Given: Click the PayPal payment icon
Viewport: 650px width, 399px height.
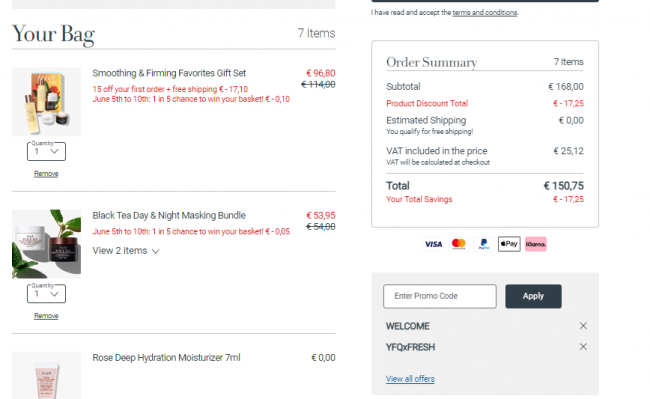Looking at the screenshot, I should 484,244.
